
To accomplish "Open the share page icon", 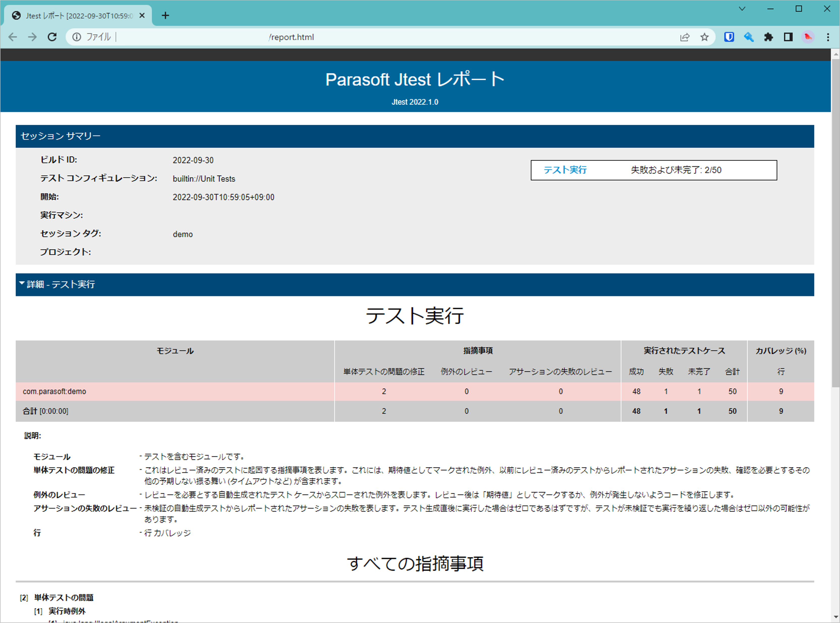I will pos(685,37).
